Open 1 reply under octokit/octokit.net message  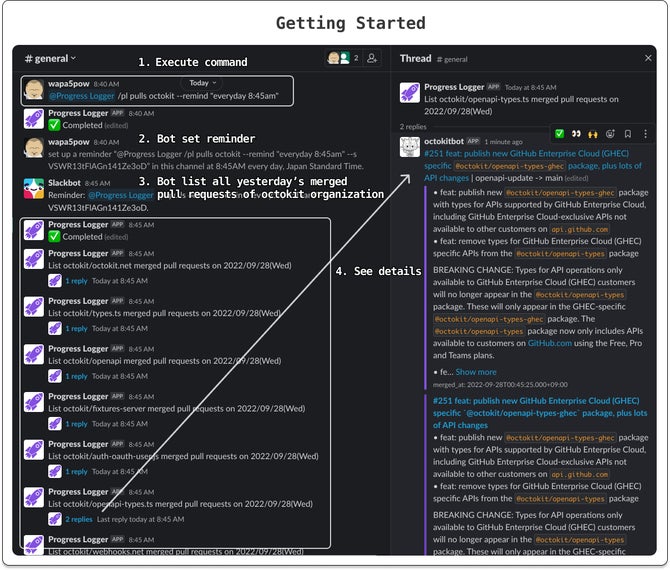point(76,281)
